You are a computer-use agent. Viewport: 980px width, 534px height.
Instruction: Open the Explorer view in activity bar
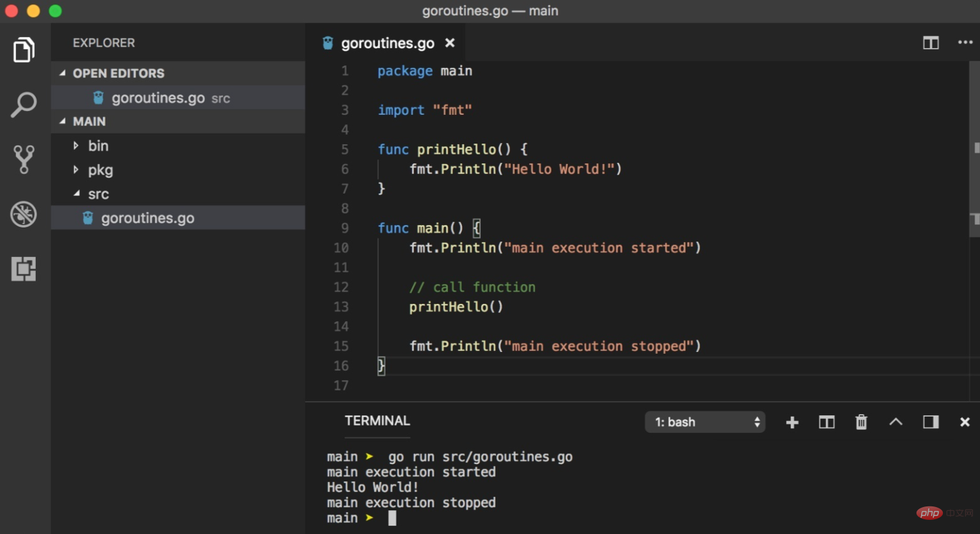click(x=24, y=50)
